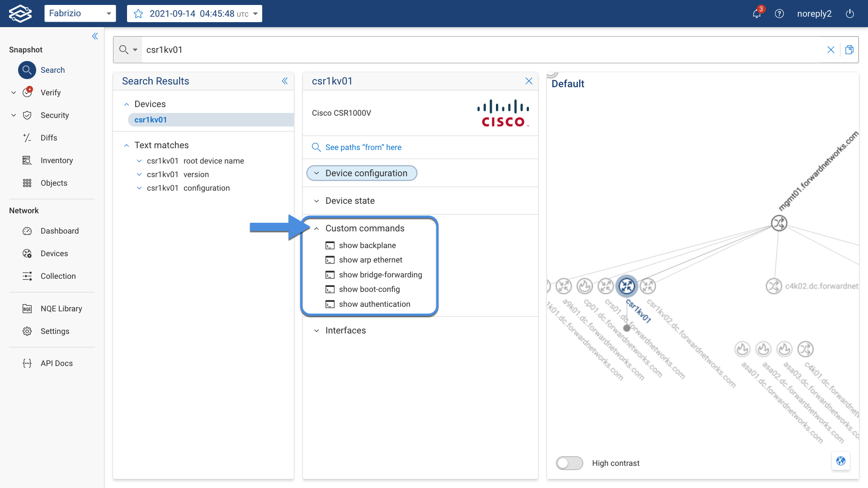
Task: Star the current snapshot as favorite
Action: [138, 14]
